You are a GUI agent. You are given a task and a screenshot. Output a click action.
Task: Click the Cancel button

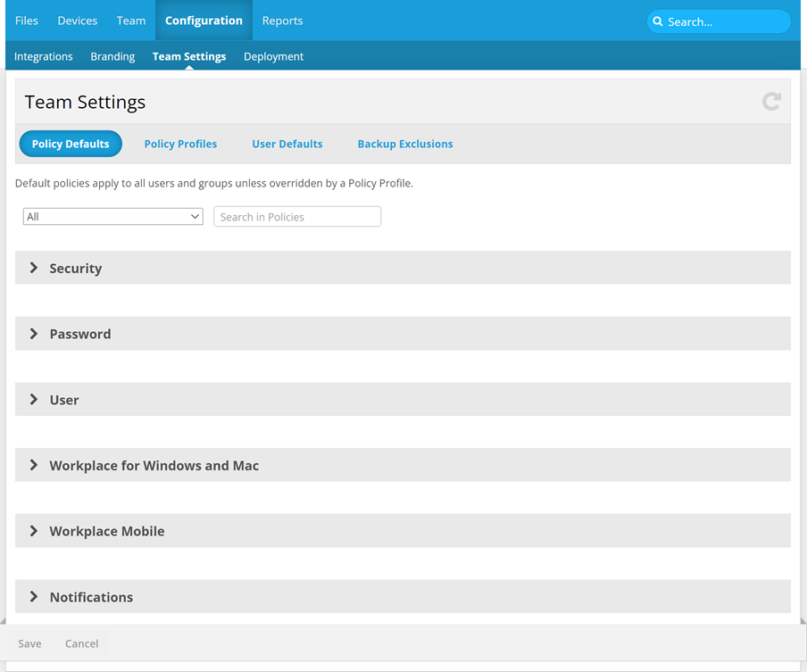pos(81,643)
